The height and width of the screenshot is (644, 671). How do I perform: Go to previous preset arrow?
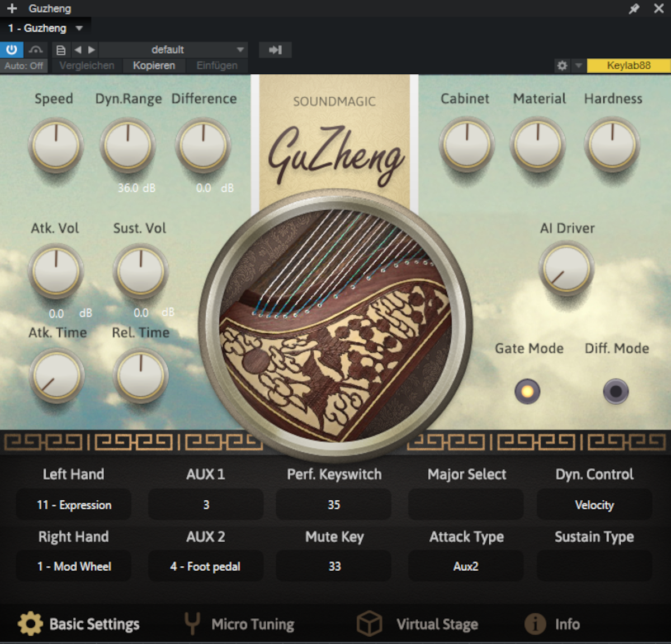pos(78,50)
